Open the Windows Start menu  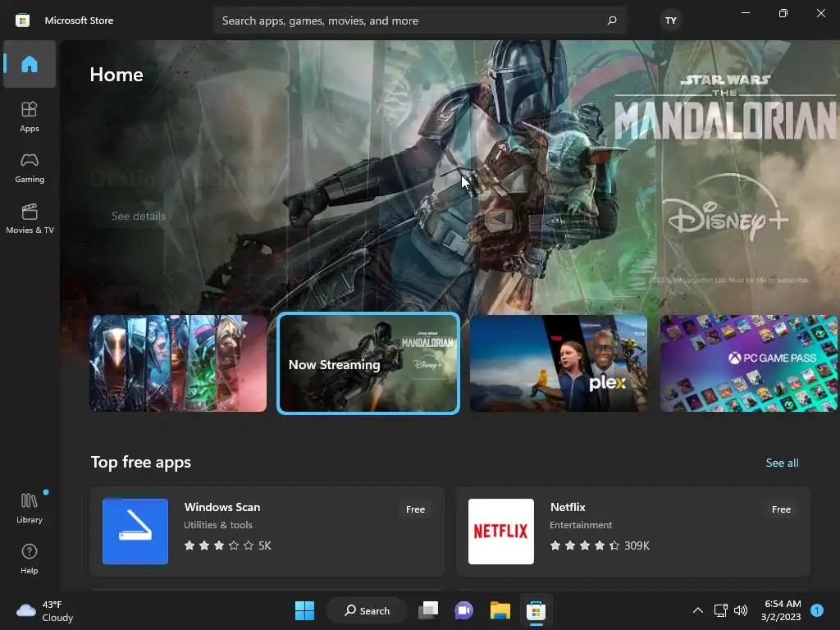point(305,610)
